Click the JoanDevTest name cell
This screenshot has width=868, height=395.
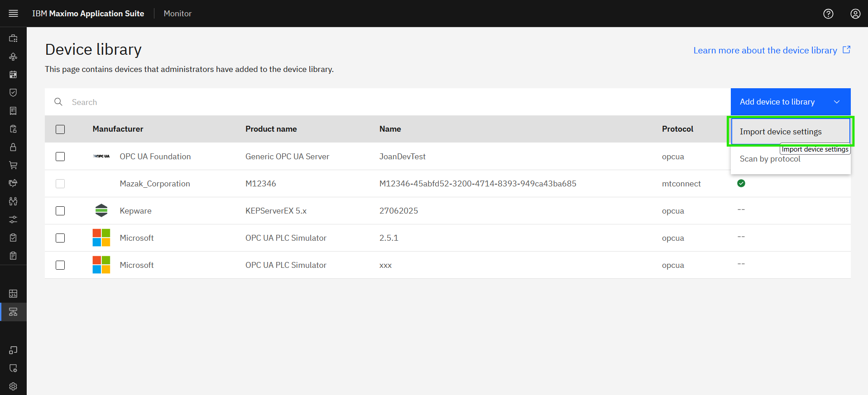pos(403,157)
